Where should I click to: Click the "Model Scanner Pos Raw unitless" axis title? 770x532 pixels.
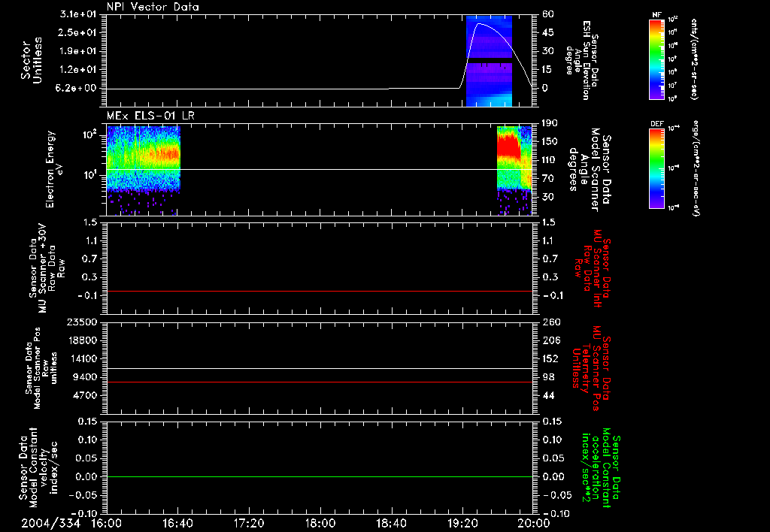click(42, 368)
